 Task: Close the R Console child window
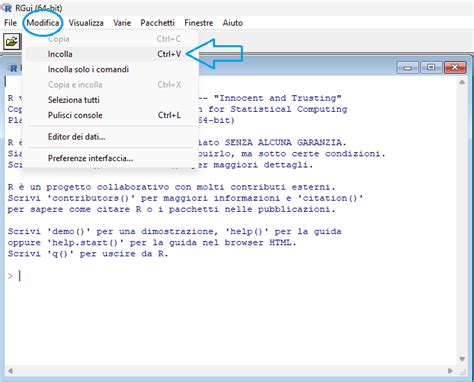[455, 68]
